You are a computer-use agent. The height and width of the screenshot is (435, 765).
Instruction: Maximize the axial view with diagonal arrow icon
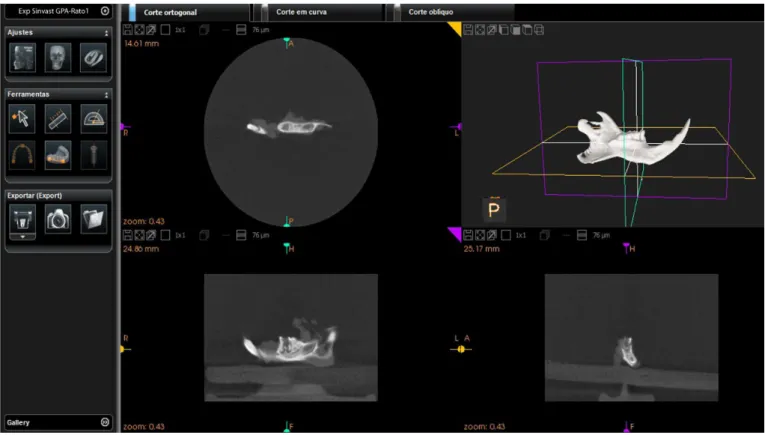coord(151,30)
